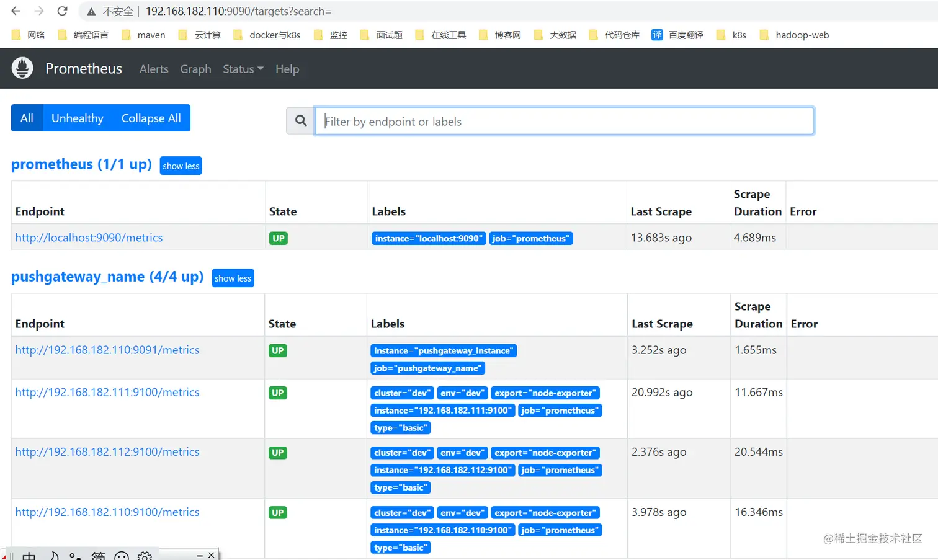This screenshot has width=938, height=560.
Task: Toggle Collapse All target groups
Action: [x=151, y=118]
